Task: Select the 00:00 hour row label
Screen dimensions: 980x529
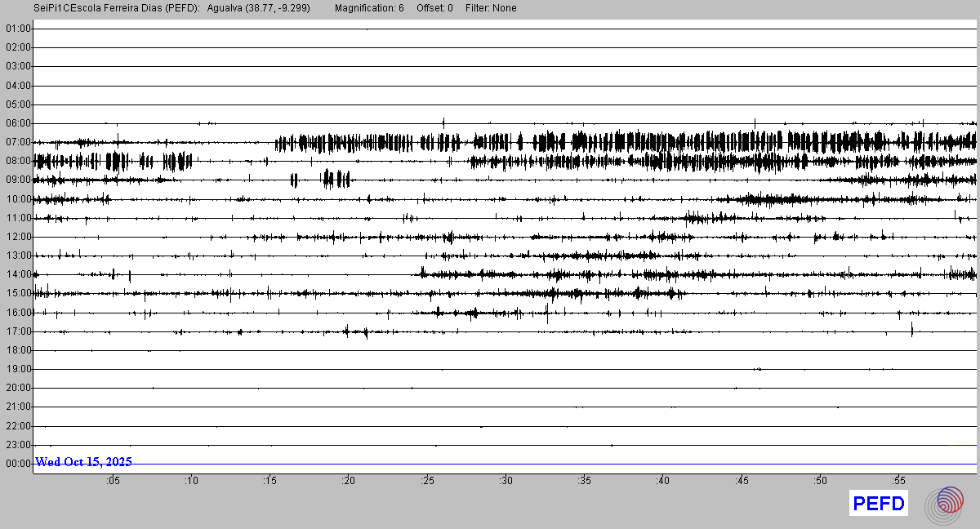Action: [x=18, y=464]
